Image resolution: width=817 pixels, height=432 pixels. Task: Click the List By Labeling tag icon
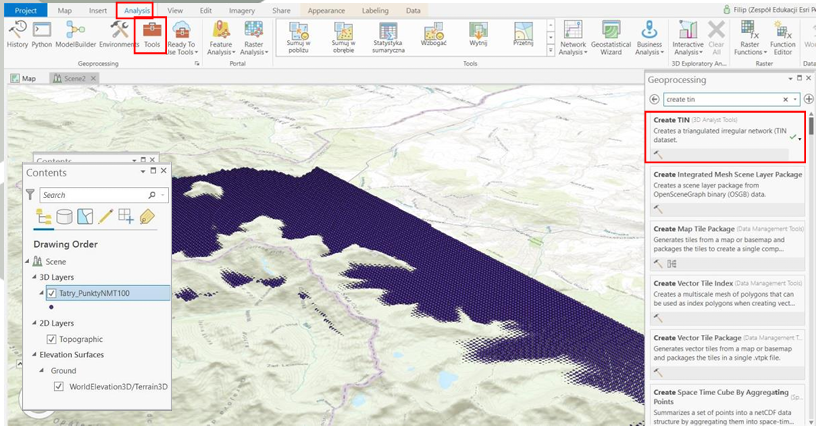pos(147,217)
